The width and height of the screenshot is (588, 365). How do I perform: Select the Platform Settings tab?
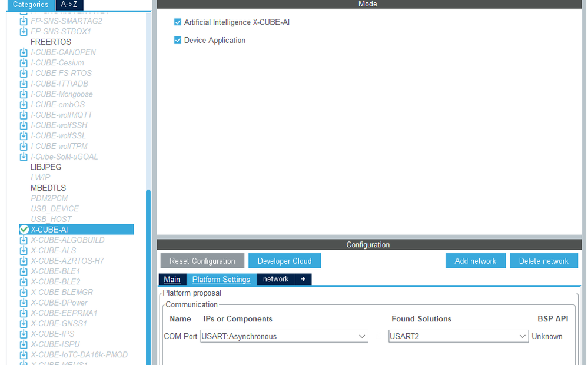(x=221, y=280)
